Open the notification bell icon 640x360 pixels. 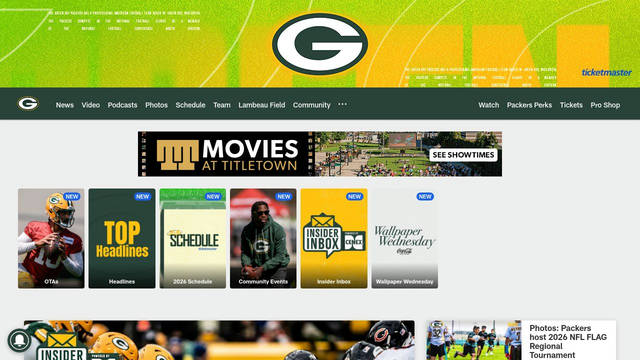coord(19,340)
